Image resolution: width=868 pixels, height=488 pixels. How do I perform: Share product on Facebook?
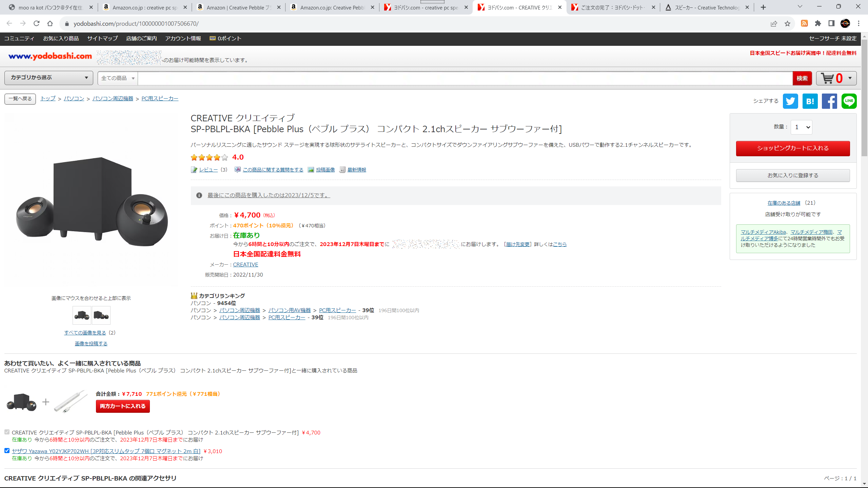tap(829, 101)
